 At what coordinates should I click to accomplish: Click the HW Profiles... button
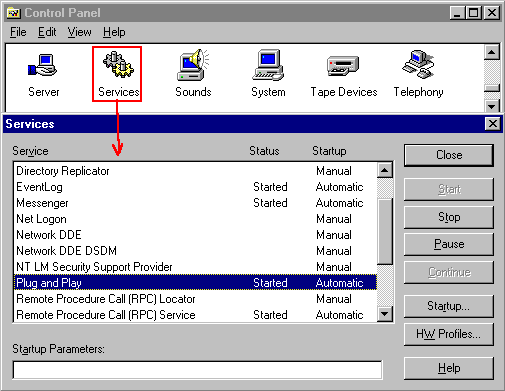pos(449,334)
